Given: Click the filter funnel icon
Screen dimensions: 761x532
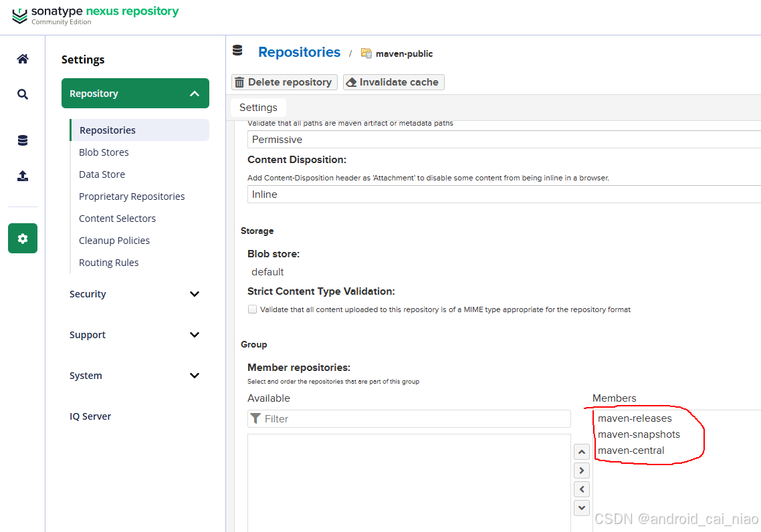Looking at the screenshot, I should (255, 418).
